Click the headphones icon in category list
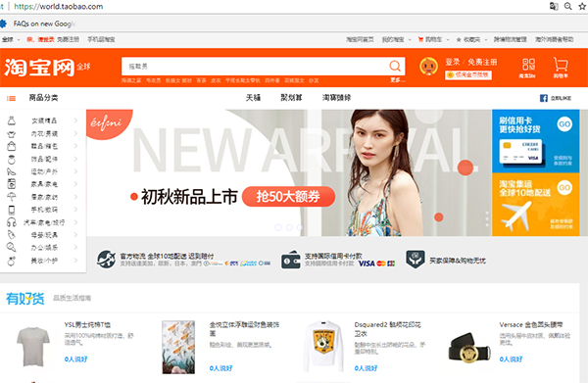Screen dimensions: 588x383 pos(12,222)
